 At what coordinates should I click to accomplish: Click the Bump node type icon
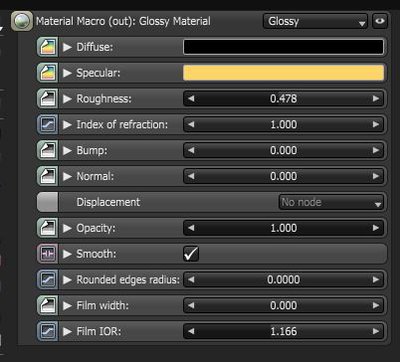(47, 150)
